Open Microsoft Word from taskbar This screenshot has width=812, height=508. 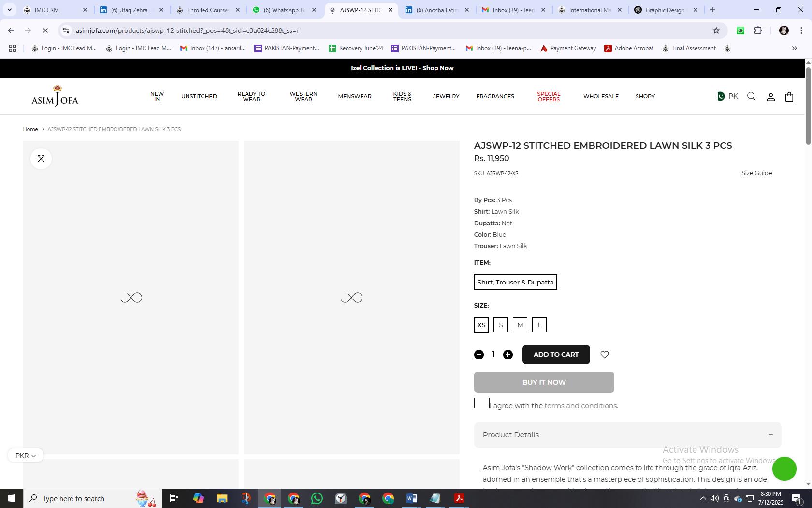pos(411,498)
